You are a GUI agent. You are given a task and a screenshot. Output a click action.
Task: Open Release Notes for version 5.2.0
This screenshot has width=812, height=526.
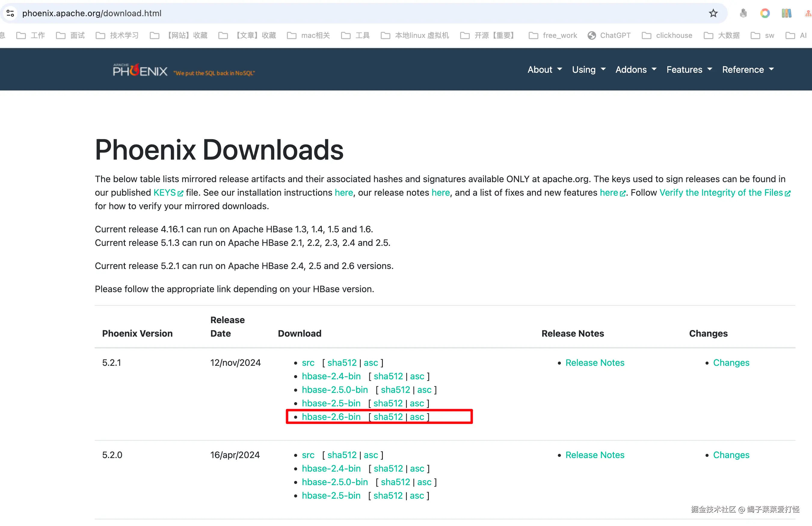coord(595,455)
